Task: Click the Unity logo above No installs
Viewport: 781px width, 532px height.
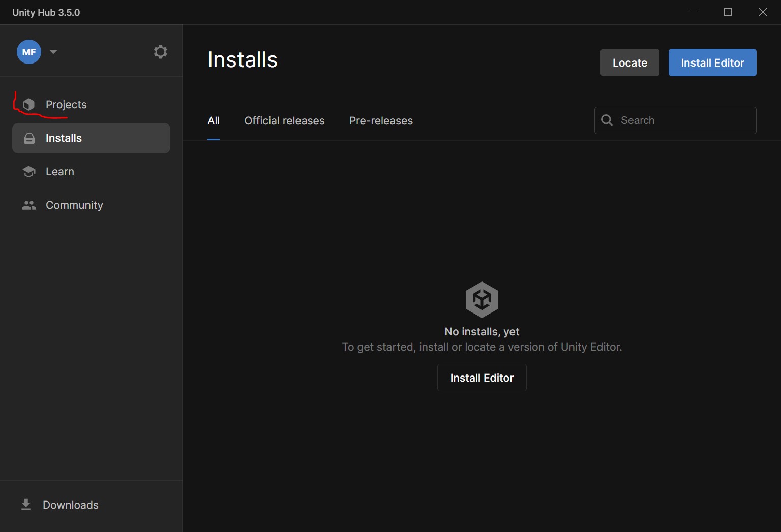Action: click(482, 300)
